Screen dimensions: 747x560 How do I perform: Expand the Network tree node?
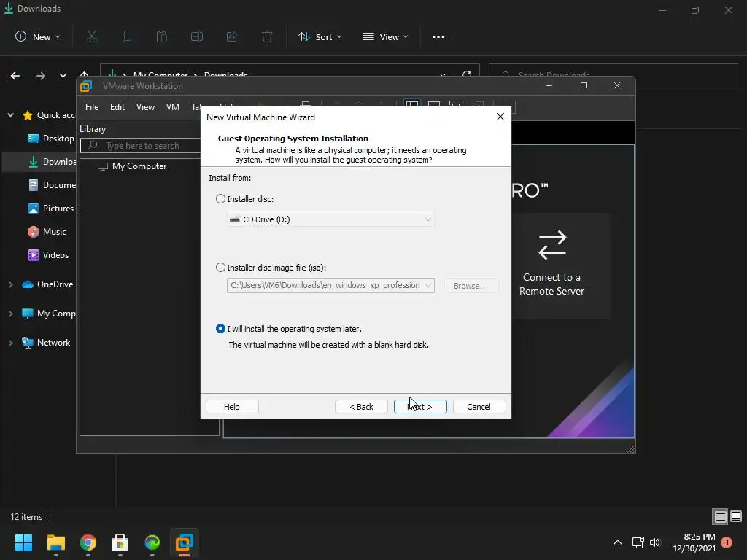tap(10, 343)
